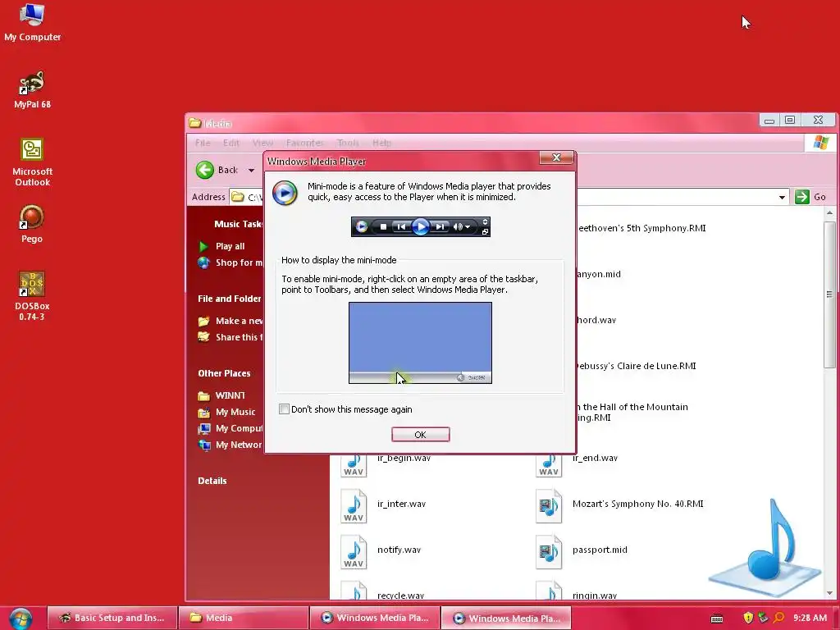Image resolution: width=840 pixels, height=630 pixels.
Task: Switch to Media taskbar button
Action: pos(243,618)
